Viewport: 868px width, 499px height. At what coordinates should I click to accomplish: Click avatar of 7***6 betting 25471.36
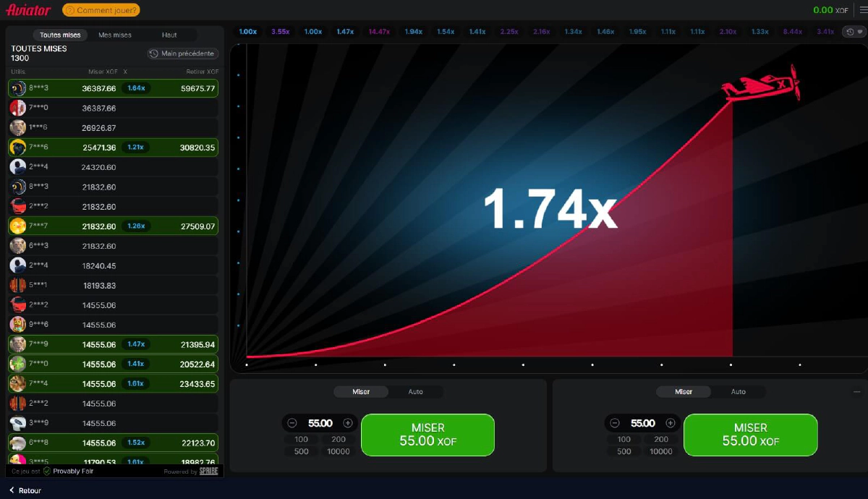pyautogui.click(x=18, y=148)
